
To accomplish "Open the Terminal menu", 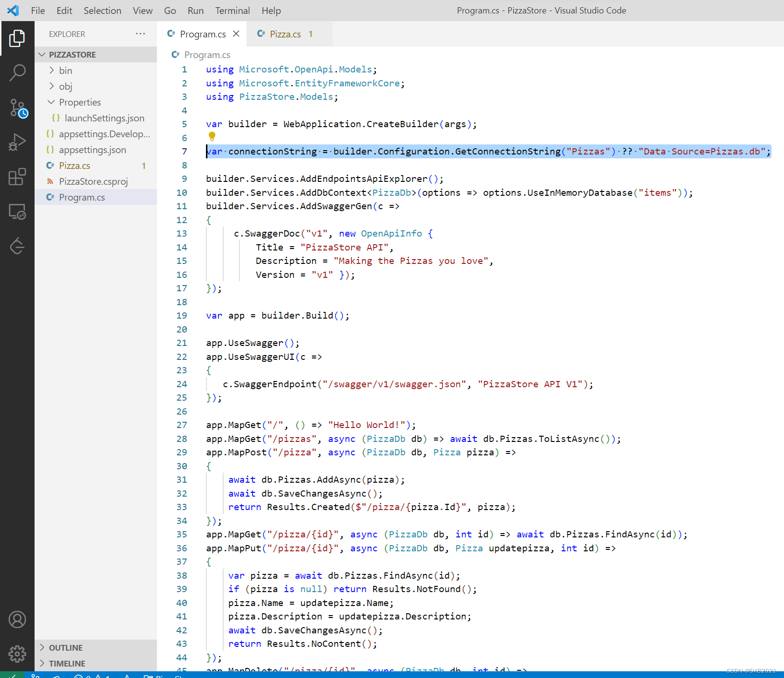I will 232,11.
